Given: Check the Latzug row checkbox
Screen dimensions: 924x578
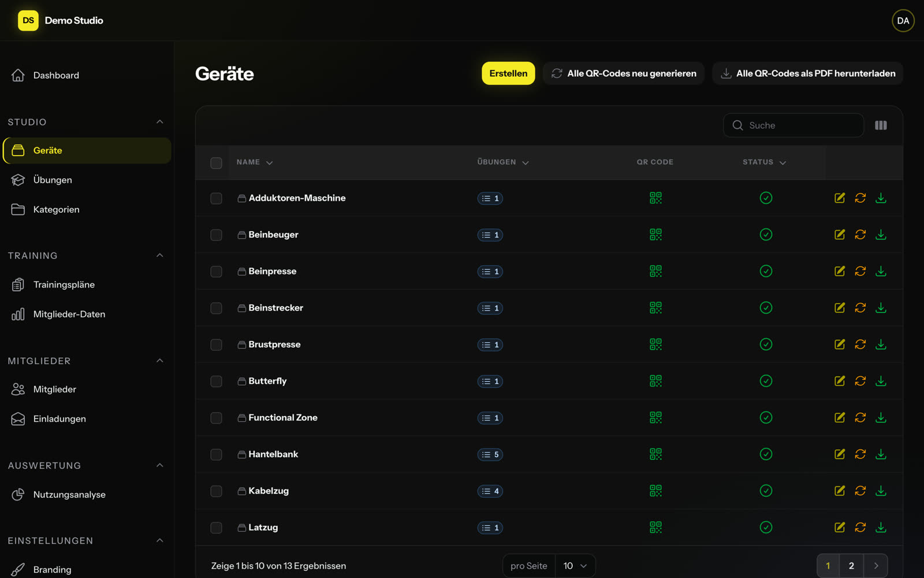Looking at the screenshot, I should coord(216,528).
